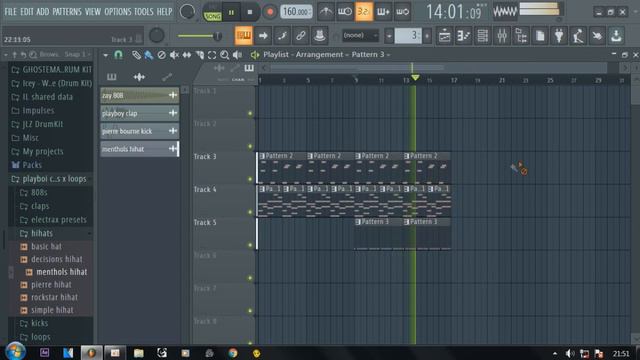Open the PATTERNS menu
The width and height of the screenshot is (640, 360).
coord(67,12)
